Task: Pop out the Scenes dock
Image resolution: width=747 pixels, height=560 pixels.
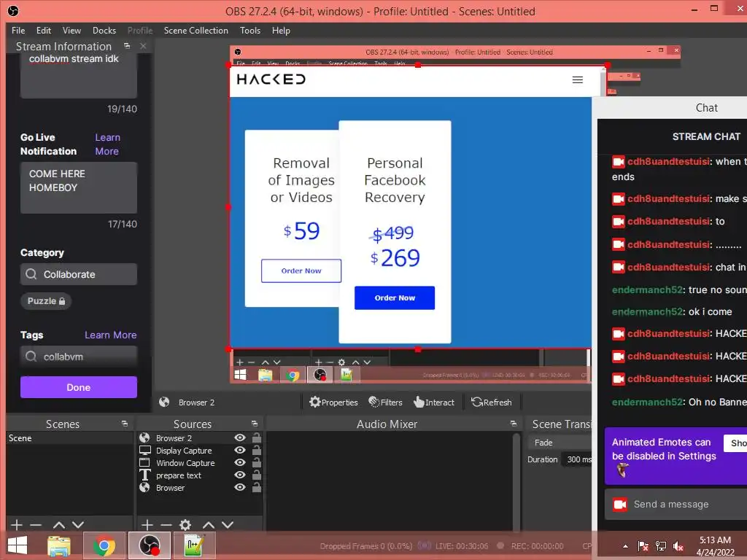Action: 124,424
